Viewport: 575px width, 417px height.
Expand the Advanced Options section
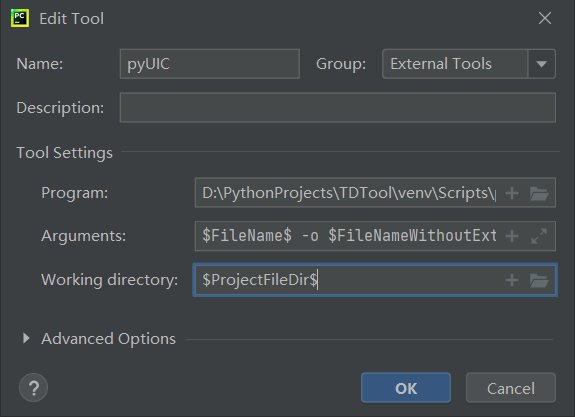[26, 338]
